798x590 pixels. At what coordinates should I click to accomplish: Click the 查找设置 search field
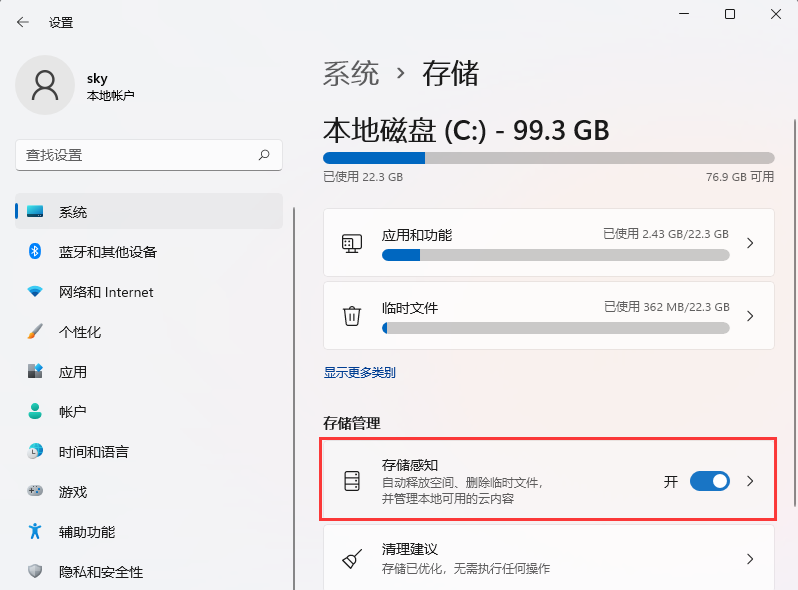click(x=135, y=155)
